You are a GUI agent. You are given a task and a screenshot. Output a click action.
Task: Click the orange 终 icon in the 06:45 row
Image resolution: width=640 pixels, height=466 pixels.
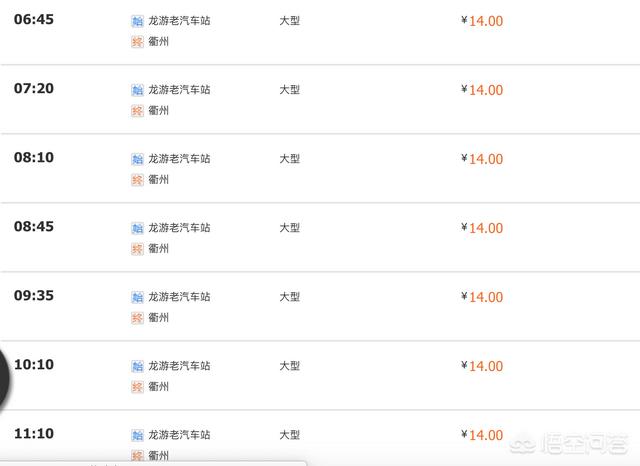click(x=138, y=42)
